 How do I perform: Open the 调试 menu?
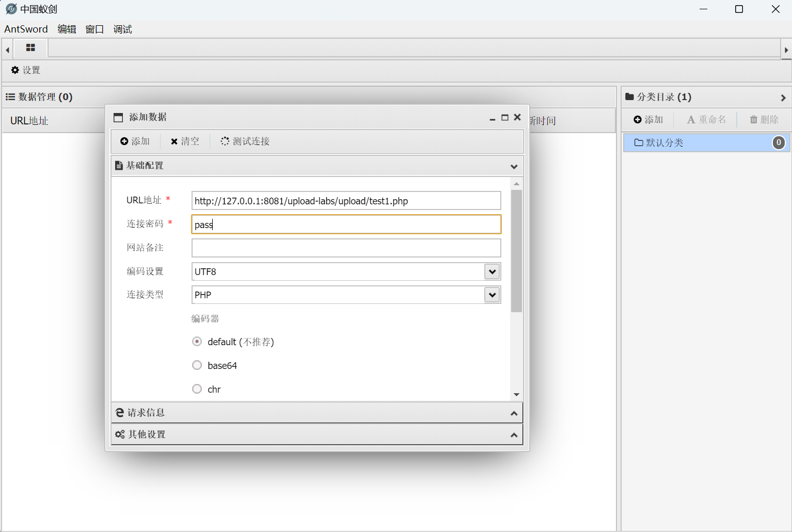[122, 29]
